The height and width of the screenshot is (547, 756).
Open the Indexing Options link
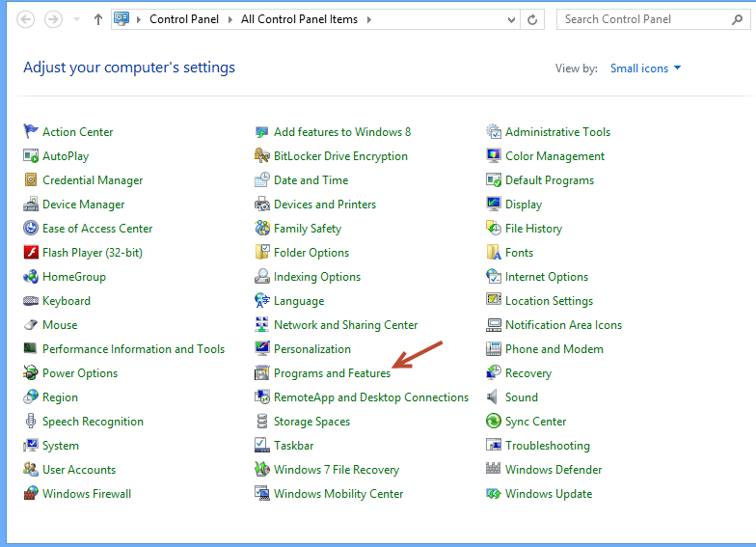pos(316,276)
